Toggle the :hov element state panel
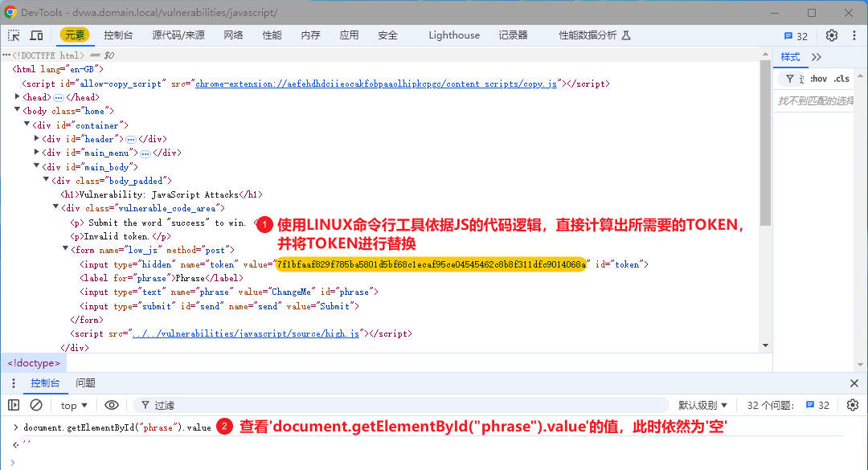Viewport: 868px width, 470px height. pyautogui.click(x=818, y=79)
